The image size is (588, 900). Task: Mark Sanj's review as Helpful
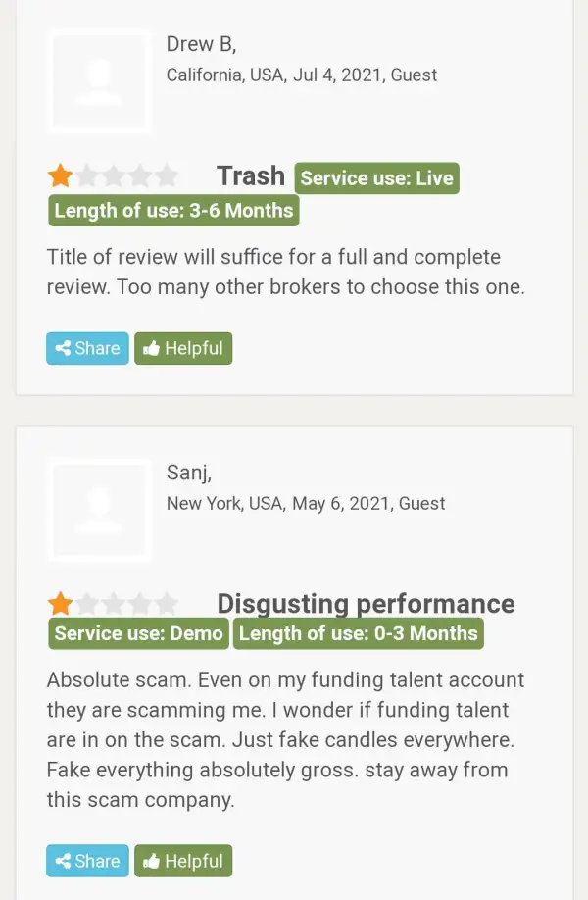coord(183,861)
